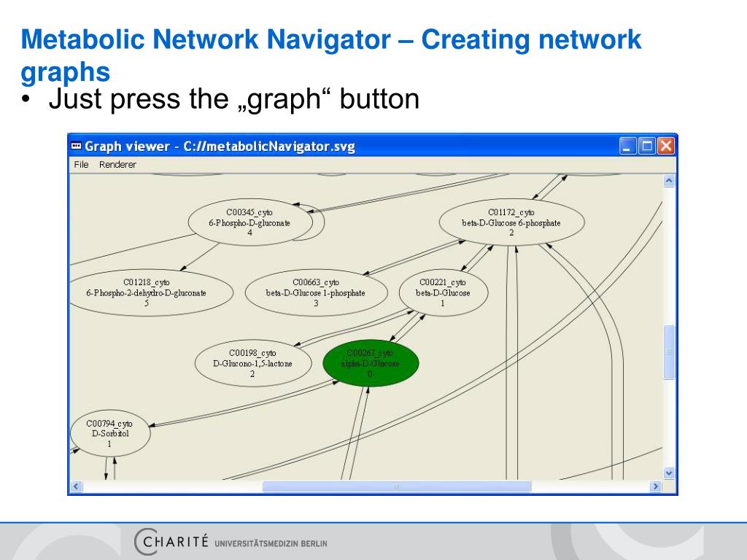Image resolution: width=747 pixels, height=560 pixels.
Task: Open the Renderer menu
Action: pyautogui.click(x=117, y=165)
